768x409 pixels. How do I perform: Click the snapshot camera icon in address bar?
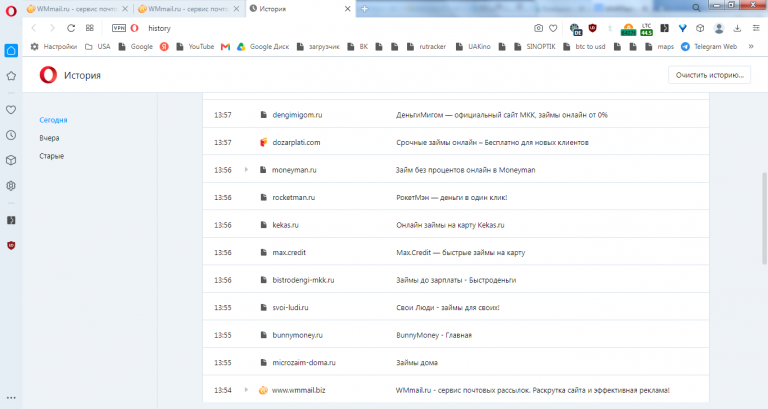coord(538,28)
